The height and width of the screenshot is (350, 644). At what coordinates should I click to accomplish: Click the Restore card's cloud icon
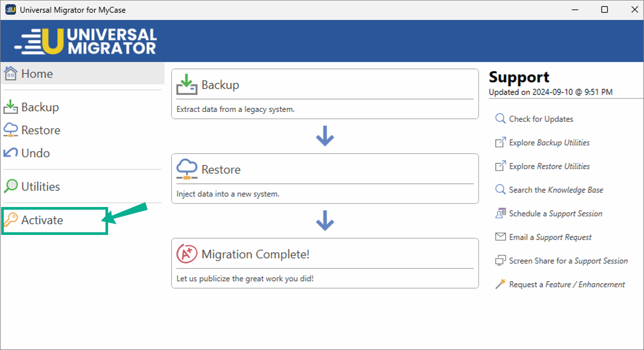pos(187,169)
